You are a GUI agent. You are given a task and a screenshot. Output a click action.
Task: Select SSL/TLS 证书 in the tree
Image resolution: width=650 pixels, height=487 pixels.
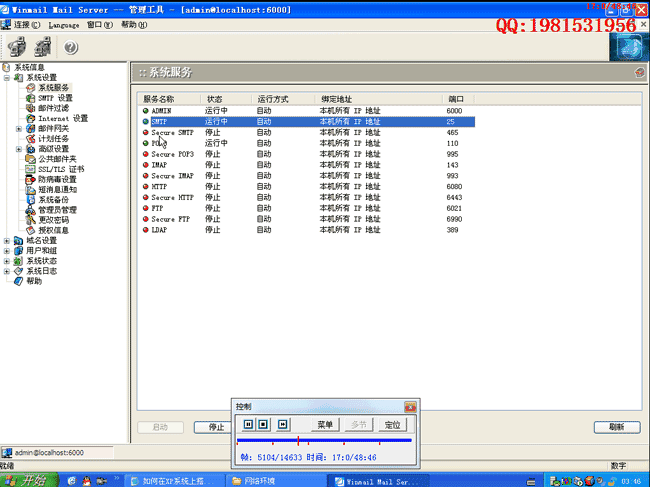click(61, 169)
